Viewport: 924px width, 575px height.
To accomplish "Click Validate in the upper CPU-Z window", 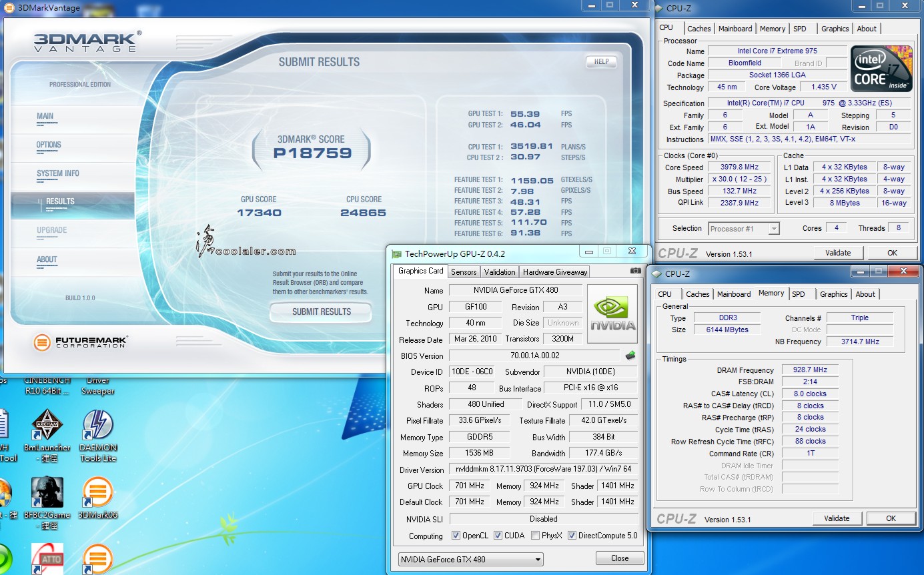I will coord(838,253).
